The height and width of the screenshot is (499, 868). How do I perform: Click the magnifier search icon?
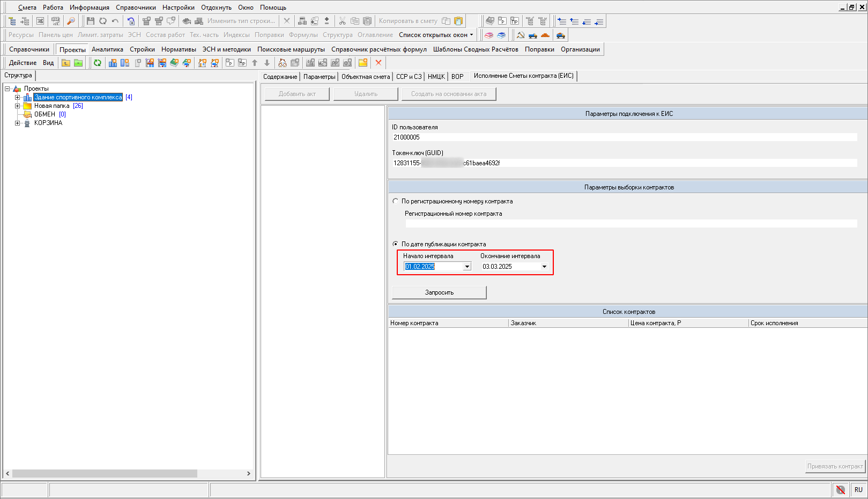tap(71, 21)
